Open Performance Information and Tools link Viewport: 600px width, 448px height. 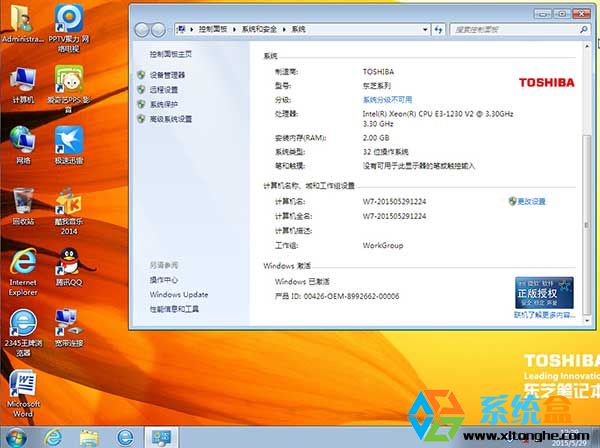[174, 309]
